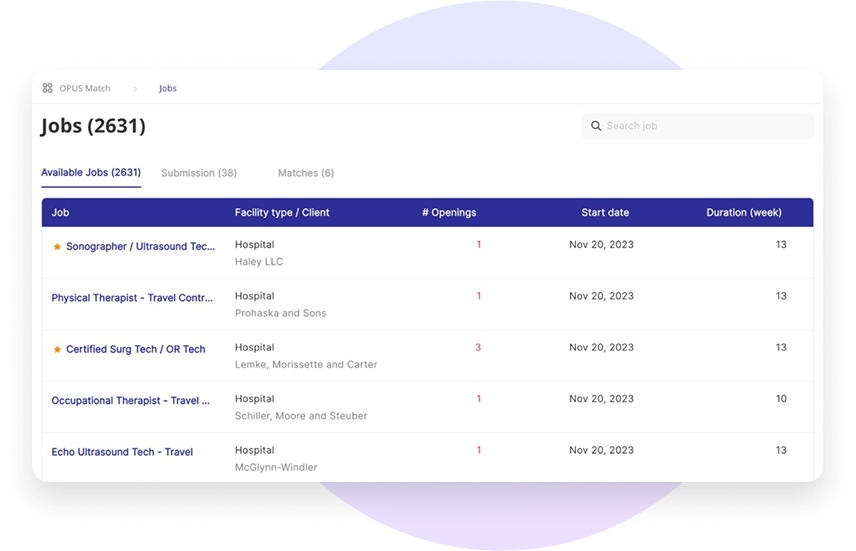Click the Search job input field
The width and height of the screenshot is (856, 551).
[697, 126]
